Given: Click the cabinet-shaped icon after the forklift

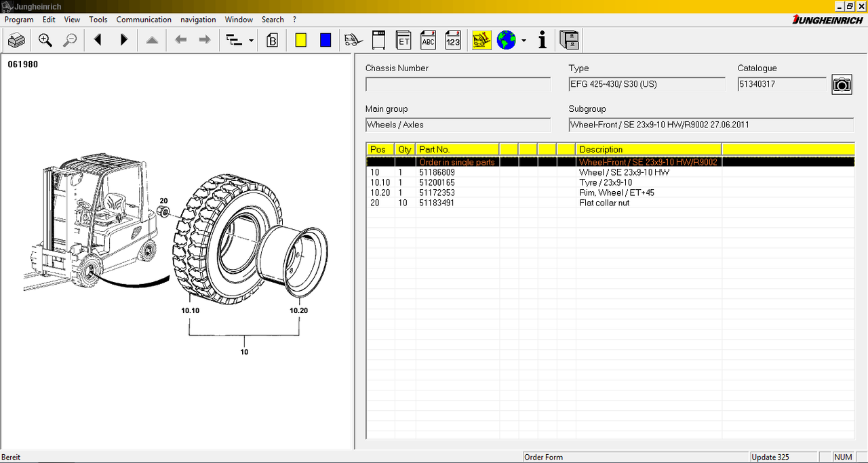Looking at the screenshot, I should 379,41.
